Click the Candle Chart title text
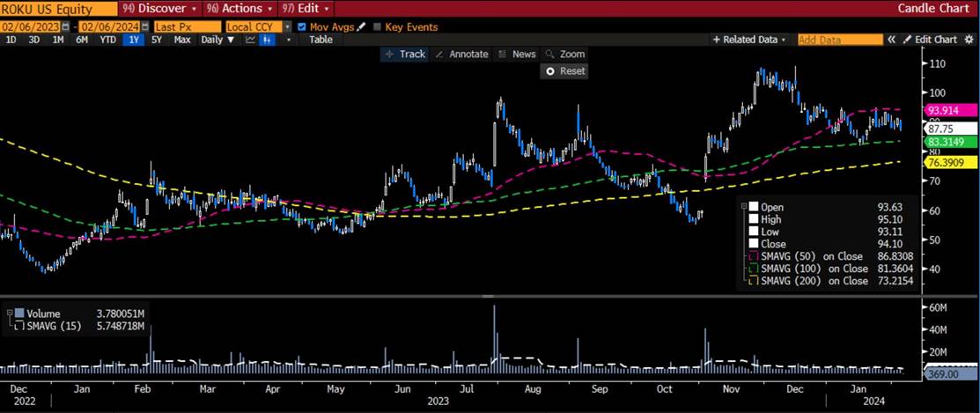Screen dimensions: 980x413 tap(935, 9)
